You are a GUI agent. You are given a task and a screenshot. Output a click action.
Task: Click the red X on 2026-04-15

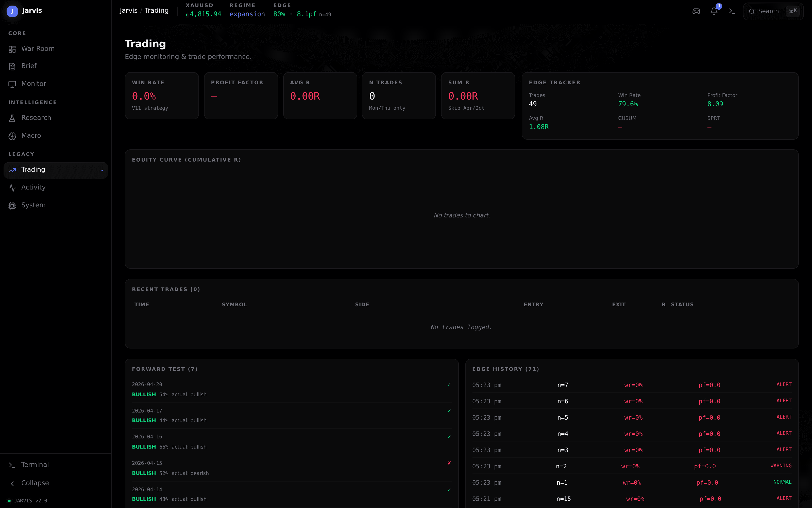449,463
